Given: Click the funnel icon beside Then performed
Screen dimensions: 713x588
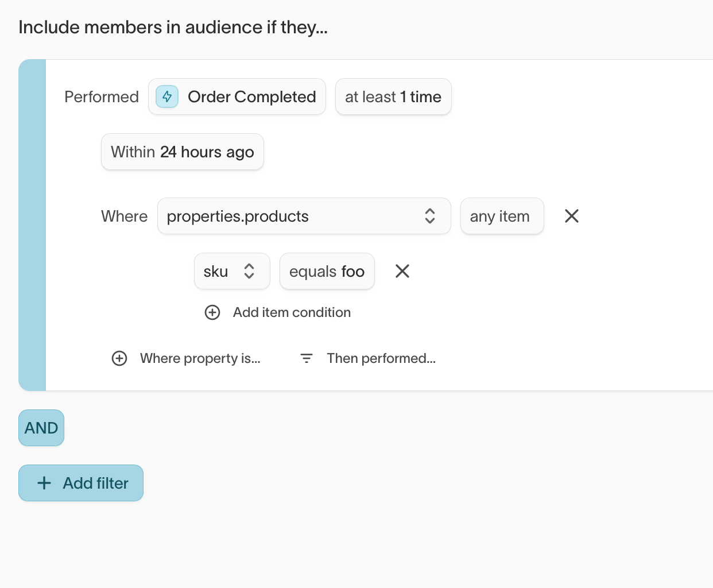Looking at the screenshot, I should [307, 358].
